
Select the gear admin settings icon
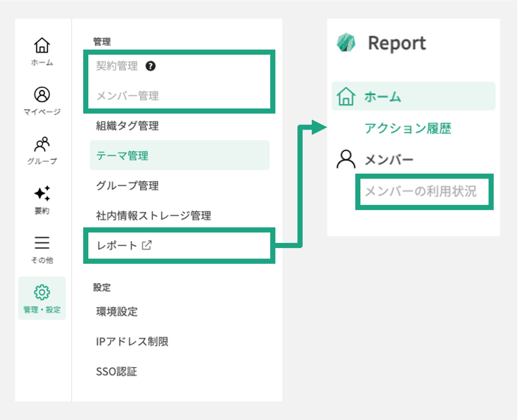pos(42,292)
